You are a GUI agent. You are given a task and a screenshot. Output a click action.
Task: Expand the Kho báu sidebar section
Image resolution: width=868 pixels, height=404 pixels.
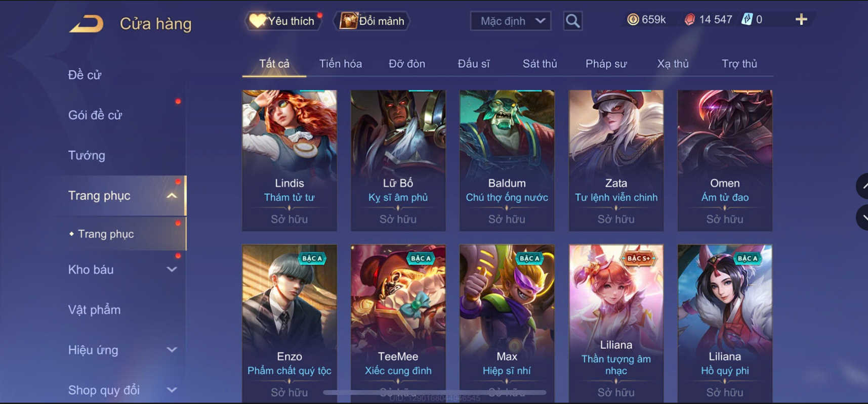pos(172,270)
